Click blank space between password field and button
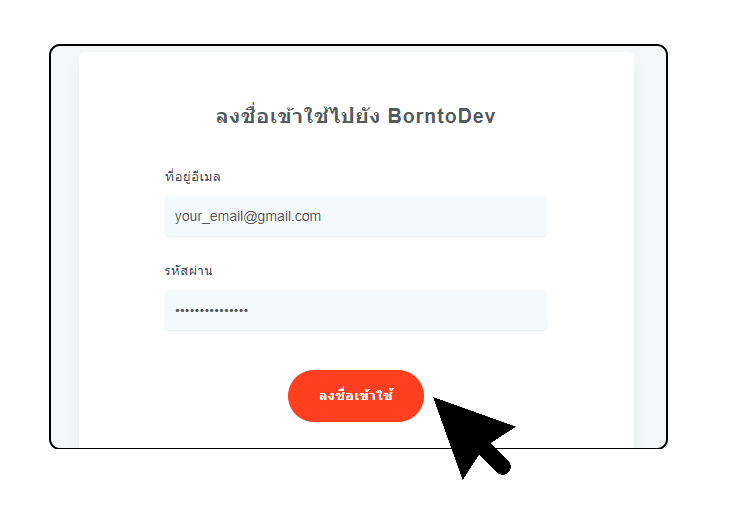This screenshot has width=730, height=518. (x=356, y=350)
